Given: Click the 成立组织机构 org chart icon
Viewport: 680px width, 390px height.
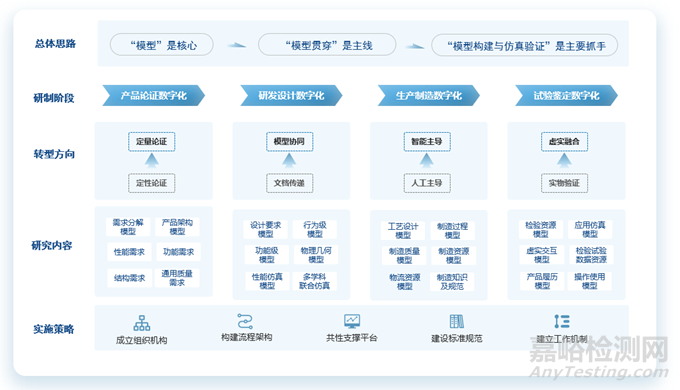Looking at the screenshot, I should coord(141,323).
